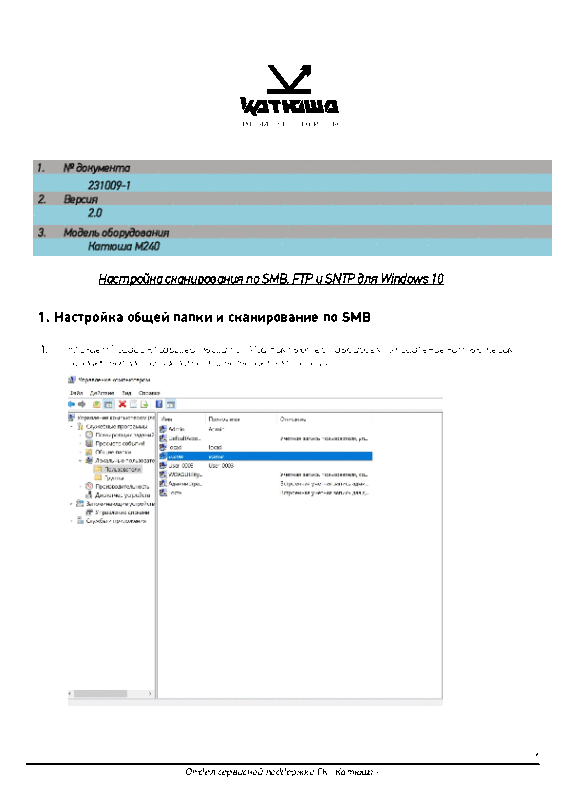Toggle the Show/Hide console tree icon

click(x=108, y=404)
